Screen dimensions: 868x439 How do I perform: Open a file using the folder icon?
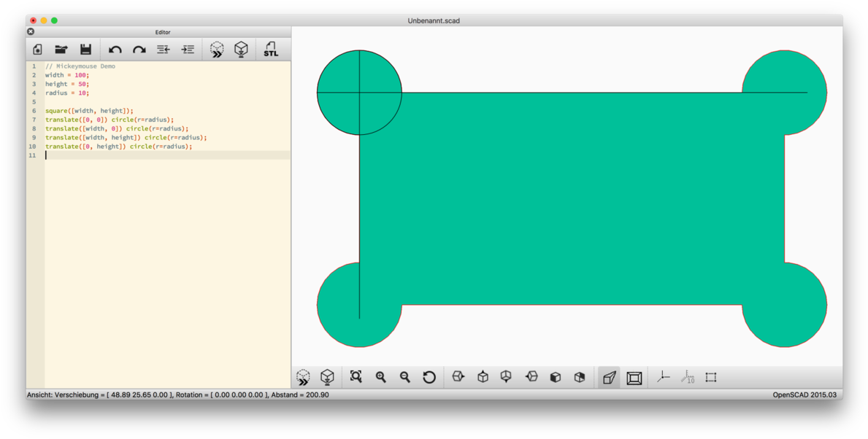(x=61, y=50)
